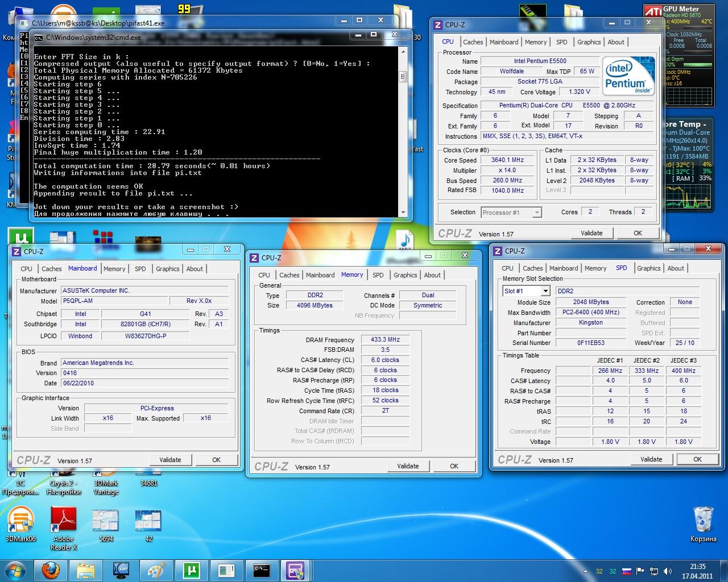
Task: Click the cmd.exe vertical scrollbar thumb
Action: coord(403,77)
